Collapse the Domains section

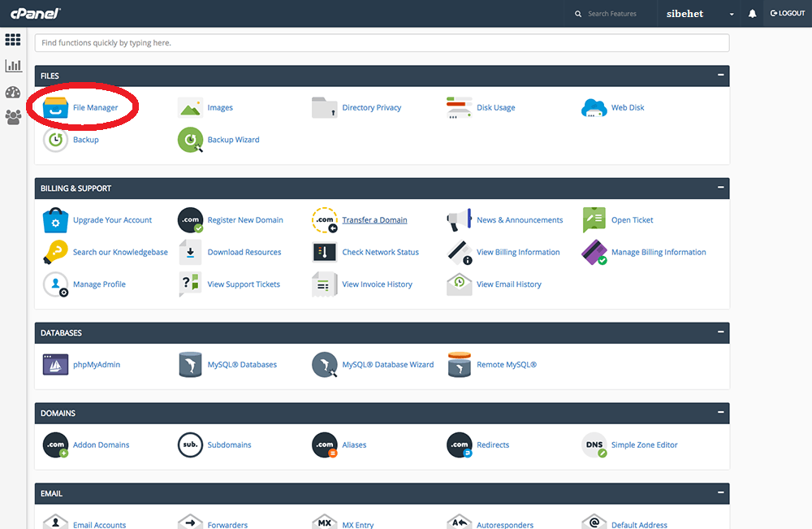coord(720,413)
